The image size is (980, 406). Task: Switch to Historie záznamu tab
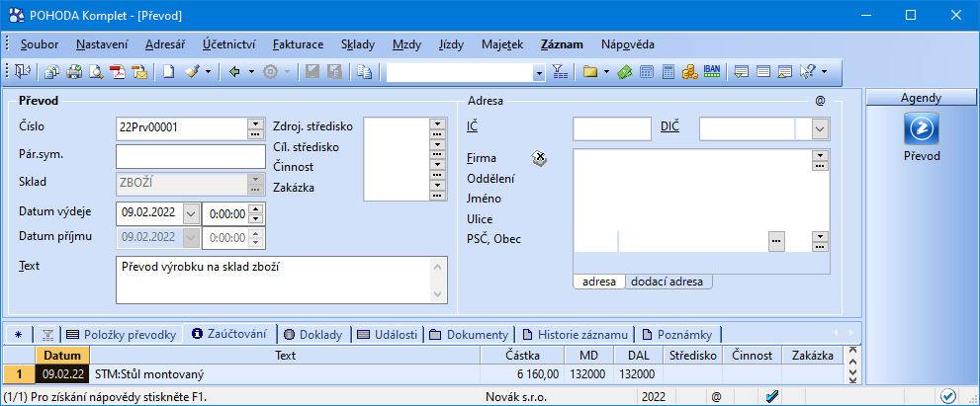pyautogui.click(x=575, y=335)
